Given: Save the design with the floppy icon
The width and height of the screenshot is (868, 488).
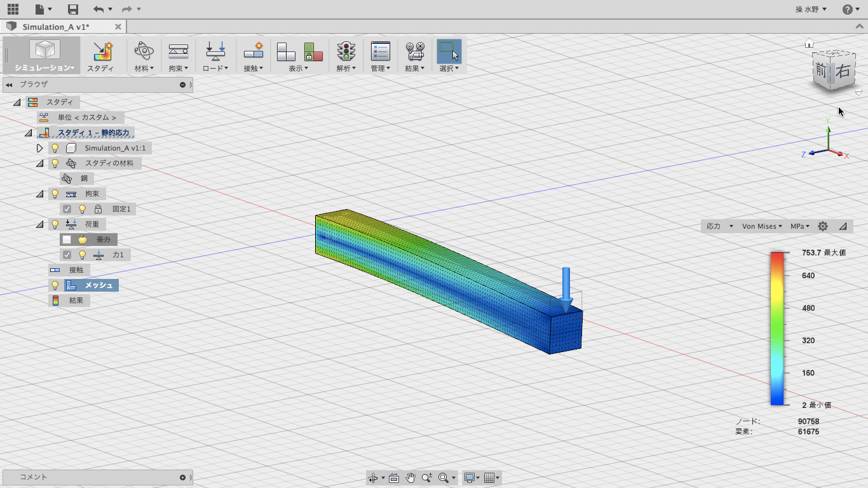Looking at the screenshot, I should [73, 10].
